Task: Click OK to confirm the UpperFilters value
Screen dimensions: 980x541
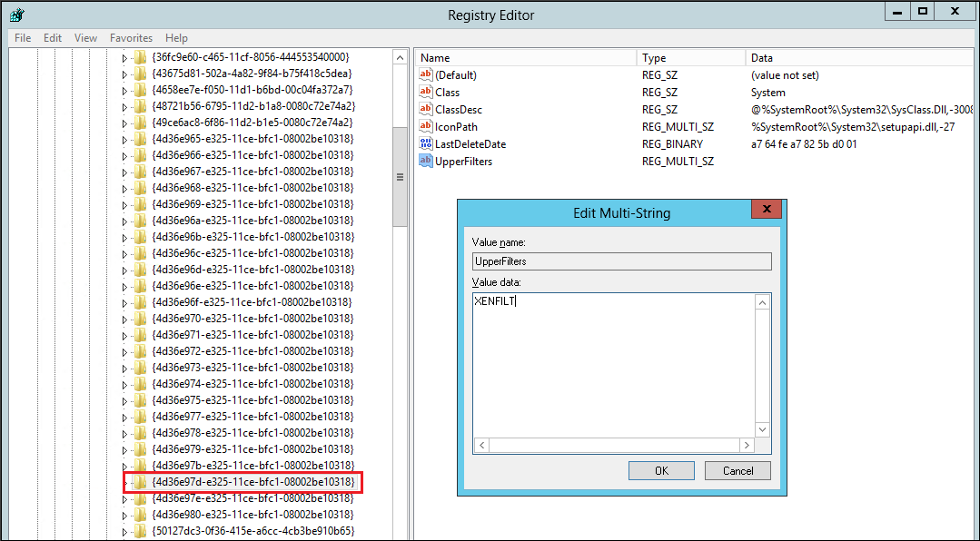Action: tap(660, 470)
